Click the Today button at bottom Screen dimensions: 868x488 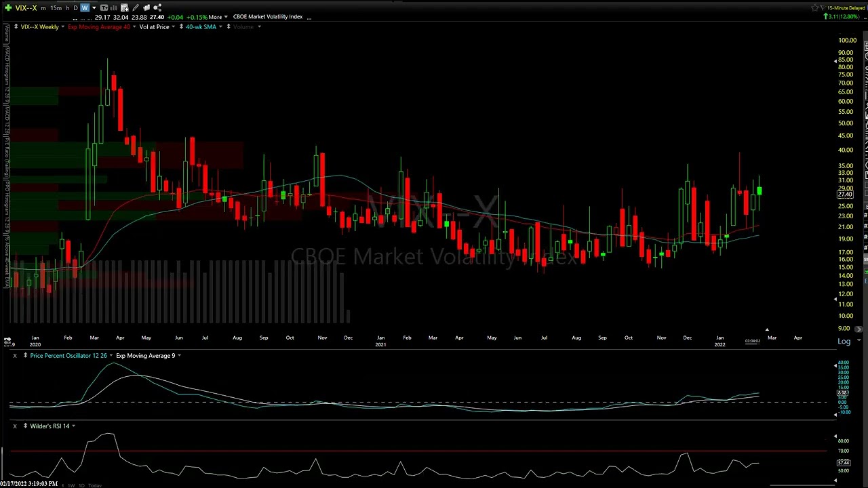click(95, 485)
